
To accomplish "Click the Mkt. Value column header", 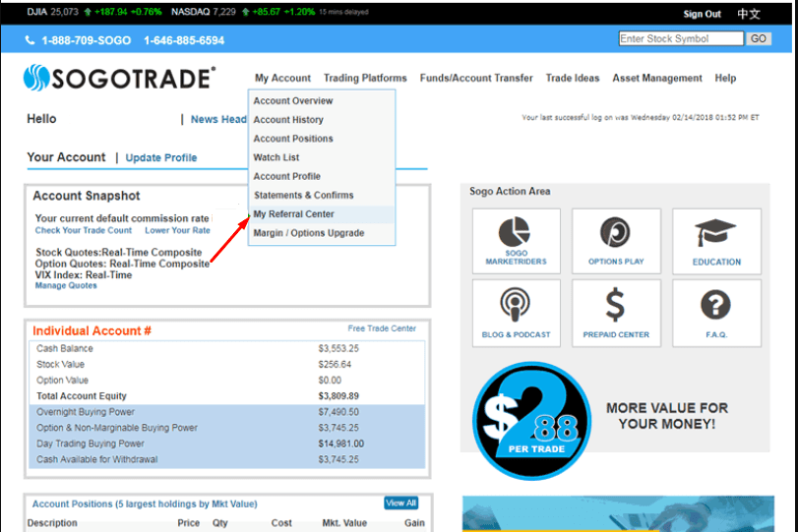I will (x=344, y=523).
